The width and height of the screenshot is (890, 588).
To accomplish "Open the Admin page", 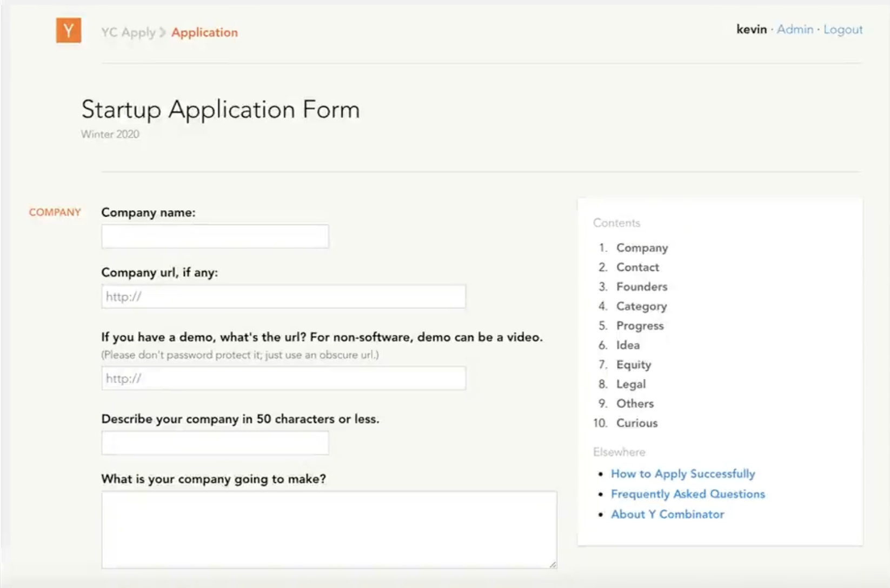I will click(794, 30).
